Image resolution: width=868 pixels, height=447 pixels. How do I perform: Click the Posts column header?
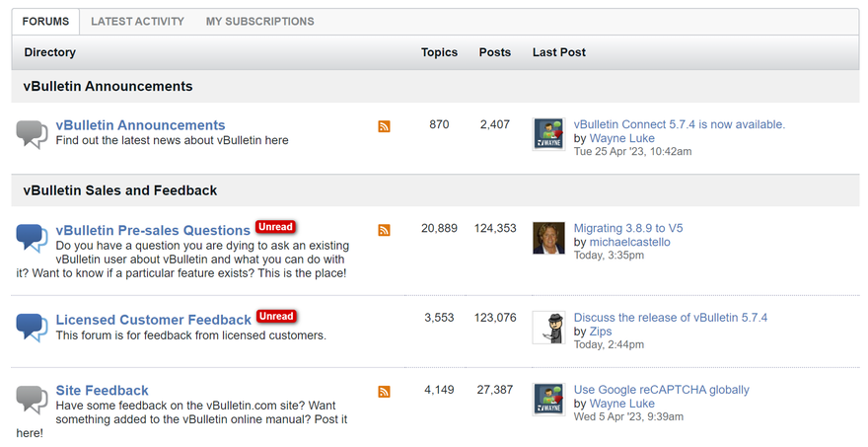pyautogui.click(x=495, y=52)
